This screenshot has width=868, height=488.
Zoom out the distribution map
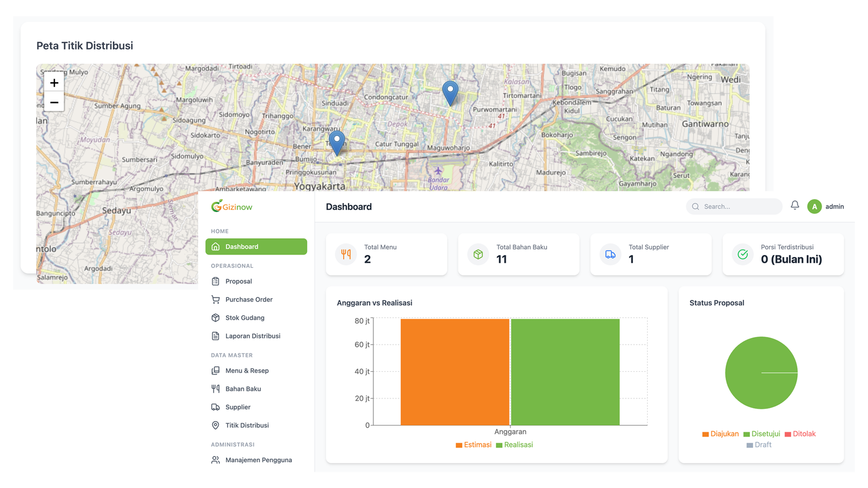(x=54, y=103)
